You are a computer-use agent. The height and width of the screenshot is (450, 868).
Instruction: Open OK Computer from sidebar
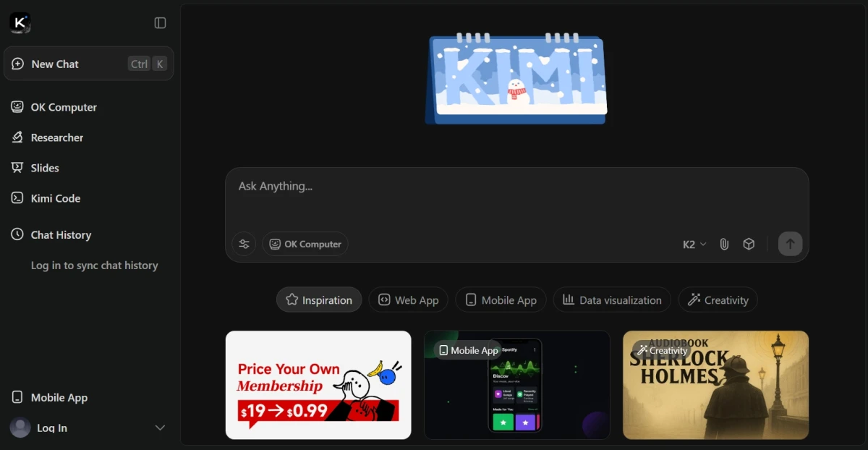click(64, 107)
